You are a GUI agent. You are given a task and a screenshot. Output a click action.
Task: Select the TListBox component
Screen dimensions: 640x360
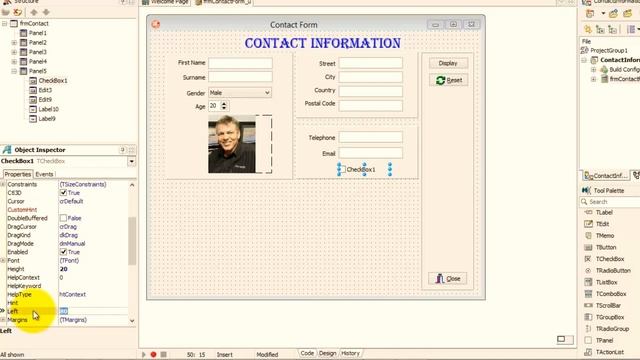click(607, 282)
